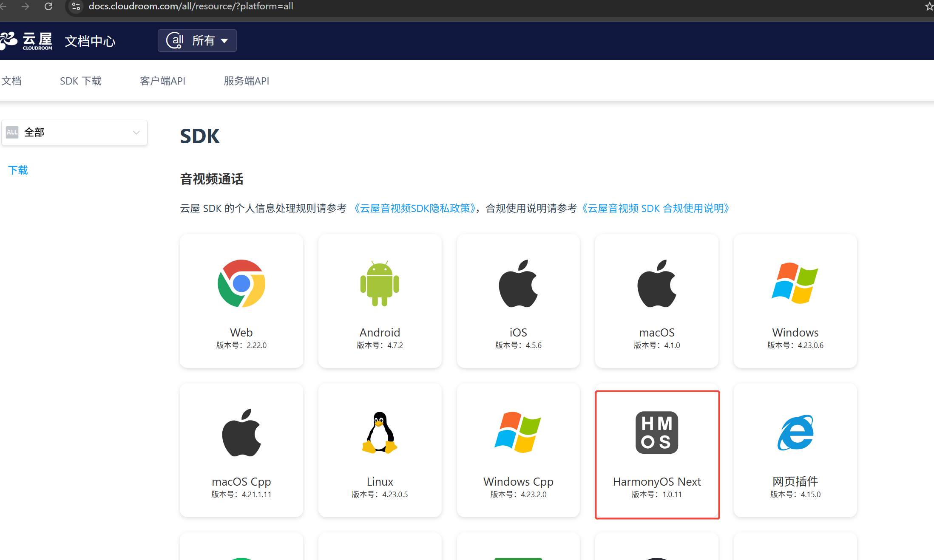This screenshot has width=934, height=560.
Task: Go to the 客户端API tab
Action: tap(162, 81)
